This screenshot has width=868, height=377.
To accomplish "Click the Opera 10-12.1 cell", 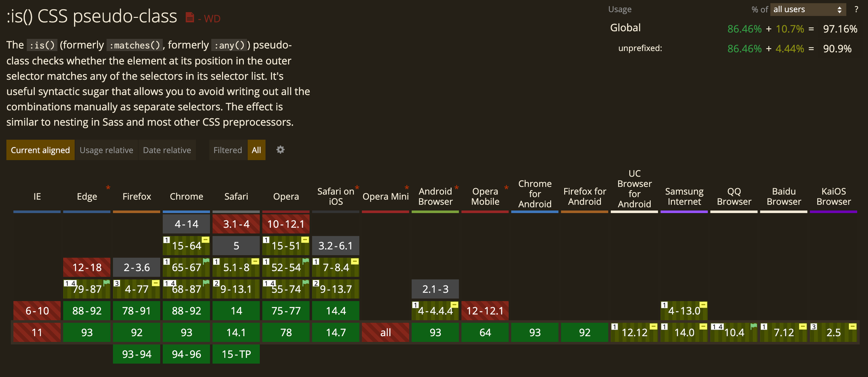I will coord(286,224).
